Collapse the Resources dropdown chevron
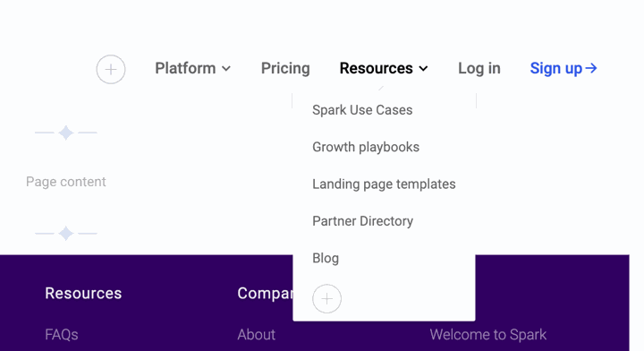The width and height of the screenshot is (644, 351). click(423, 69)
